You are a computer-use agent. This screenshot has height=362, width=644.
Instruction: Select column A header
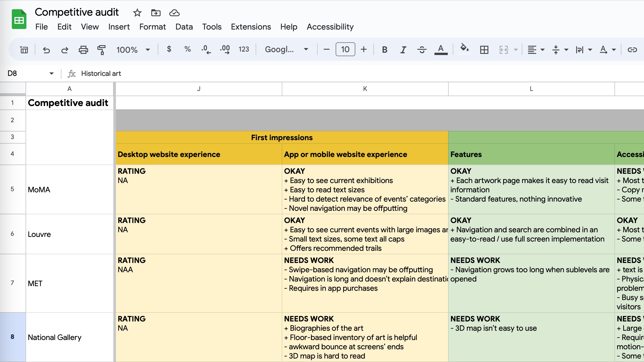click(x=70, y=89)
